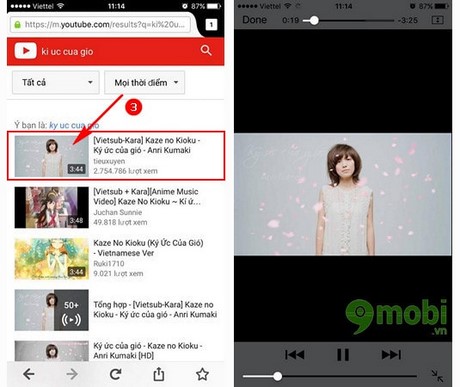
Task: Open the 50+ playlist thumbnail
Action: pos(51,310)
